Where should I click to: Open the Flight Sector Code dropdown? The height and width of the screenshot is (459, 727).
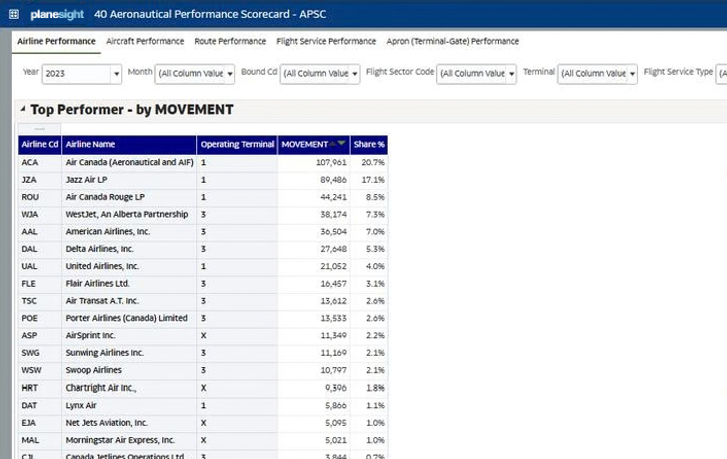click(511, 74)
